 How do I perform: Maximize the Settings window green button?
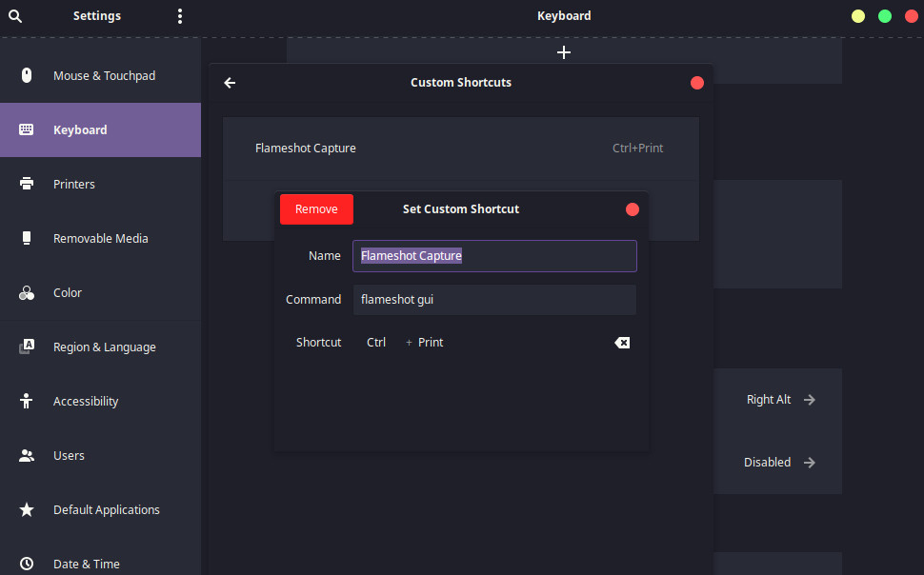click(885, 16)
